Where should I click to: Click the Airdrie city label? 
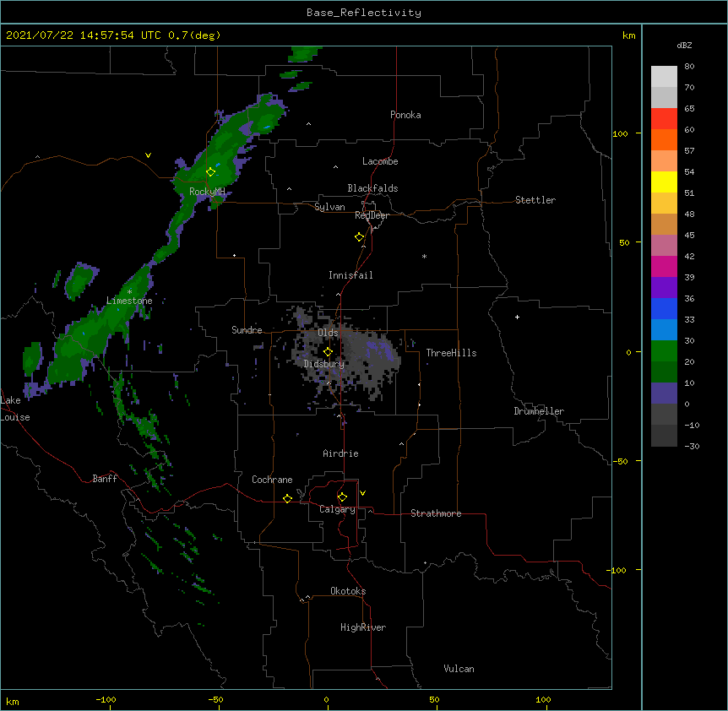tap(340, 453)
